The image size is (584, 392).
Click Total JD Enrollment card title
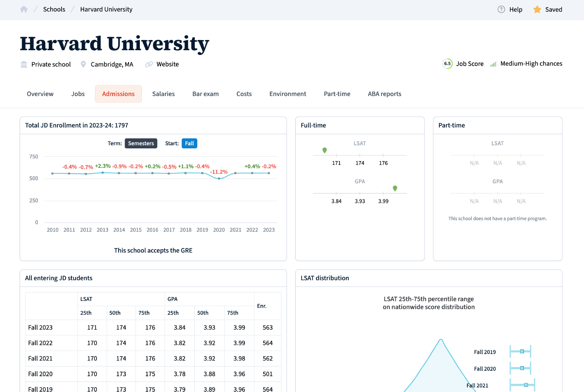point(77,125)
